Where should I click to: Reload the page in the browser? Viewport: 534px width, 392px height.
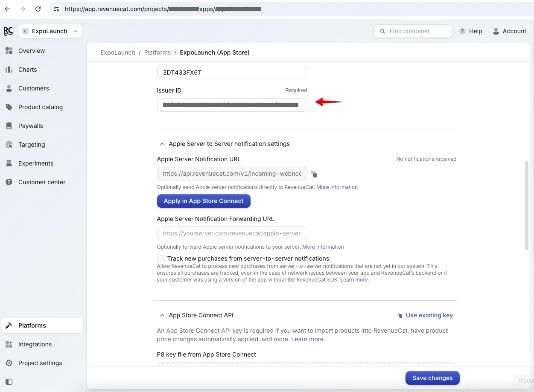[x=38, y=9]
